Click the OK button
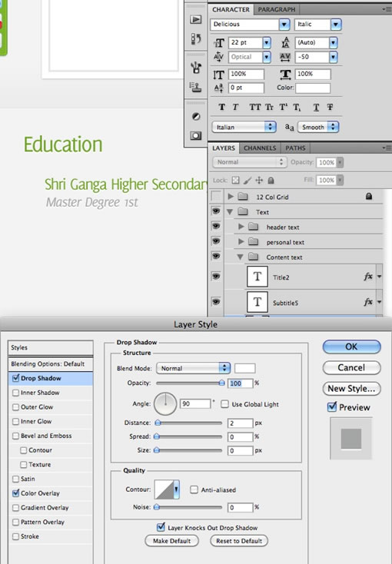The image size is (392, 564). (x=351, y=347)
